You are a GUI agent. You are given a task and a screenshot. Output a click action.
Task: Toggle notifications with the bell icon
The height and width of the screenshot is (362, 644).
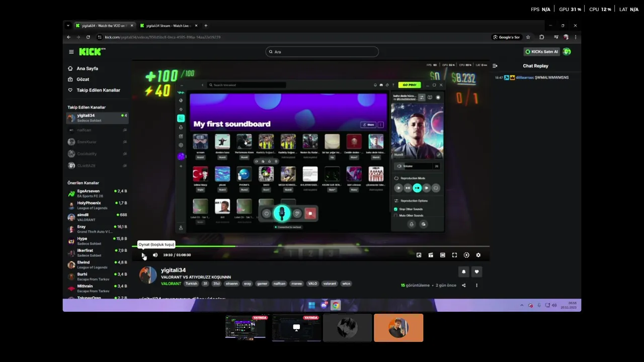464,272
